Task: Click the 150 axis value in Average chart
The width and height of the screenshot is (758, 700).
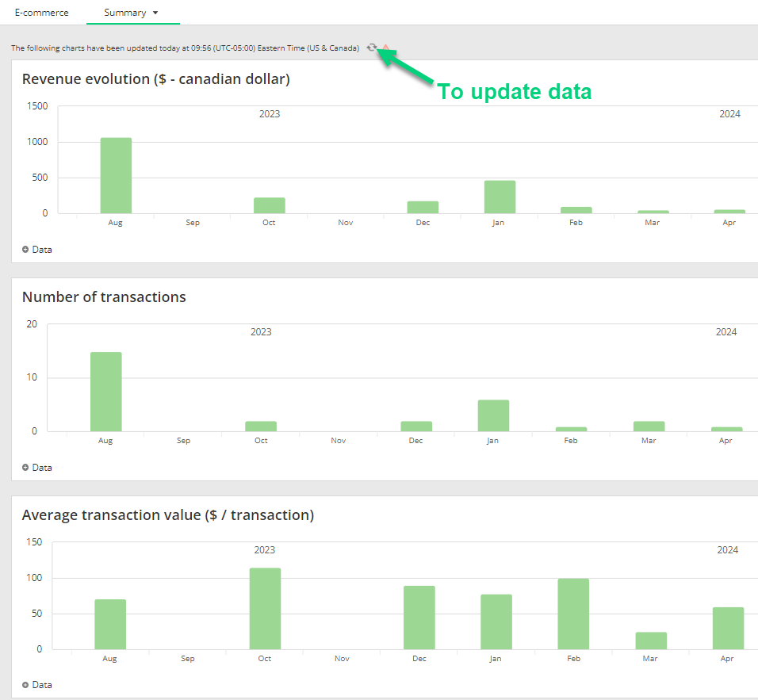Action: (34, 542)
